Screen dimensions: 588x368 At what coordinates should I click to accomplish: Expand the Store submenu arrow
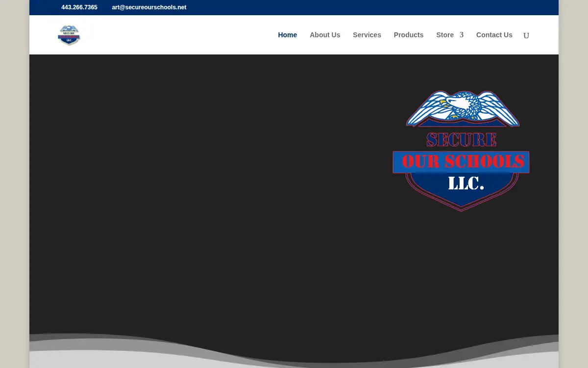462,35
